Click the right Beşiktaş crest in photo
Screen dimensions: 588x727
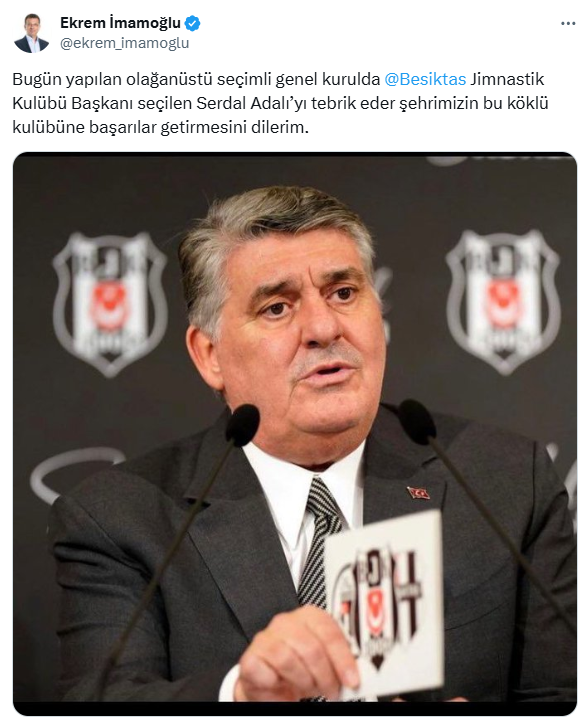tap(503, 301)
